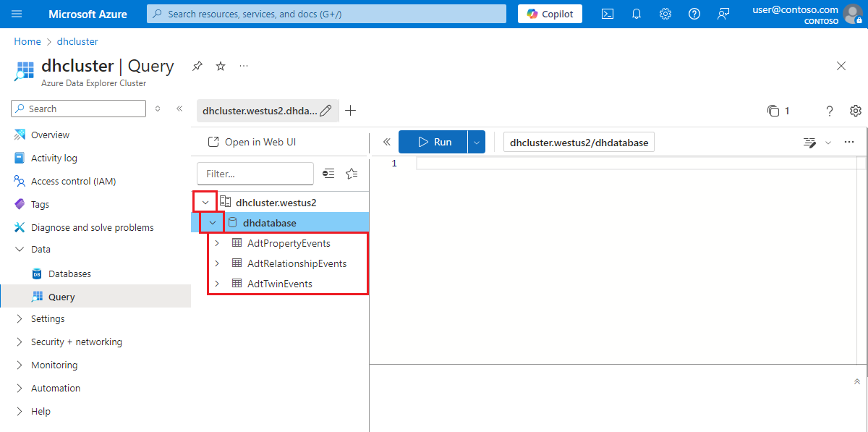This screenshot has width=868, height=432.
Task: Open the Help question mark icon
Action: point(694,14)
